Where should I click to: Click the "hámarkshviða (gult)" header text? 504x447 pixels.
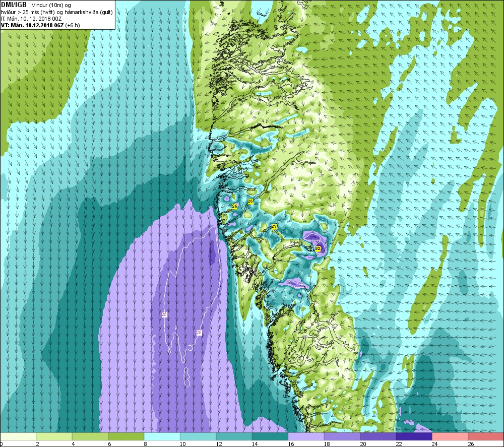tap(88, 12)
